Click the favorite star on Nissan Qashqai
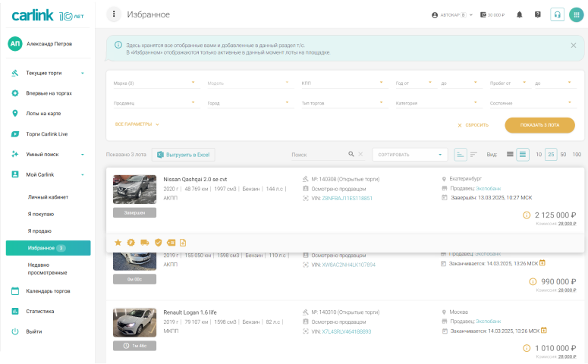This screenshot has width=588, height=364. [118, 242]
